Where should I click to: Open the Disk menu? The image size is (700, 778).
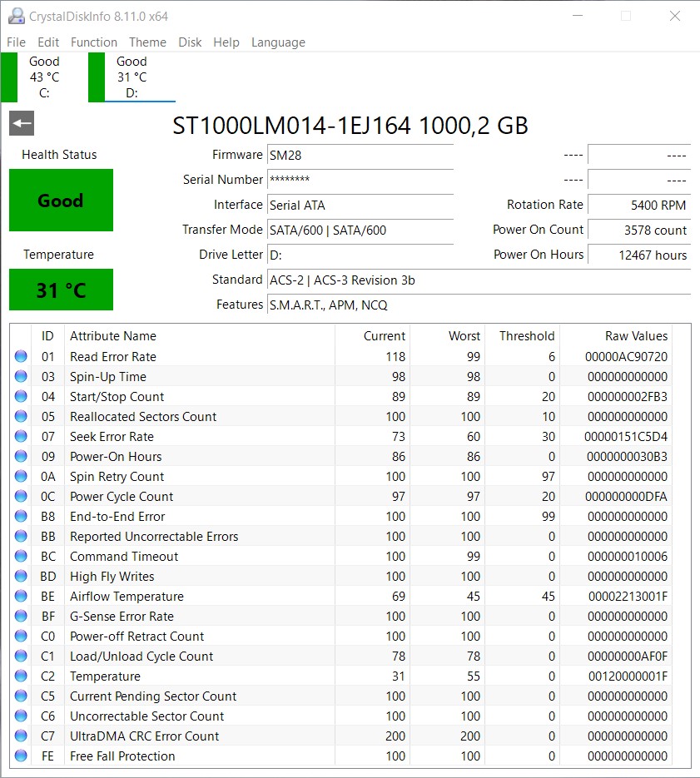[x=190, y=42]
